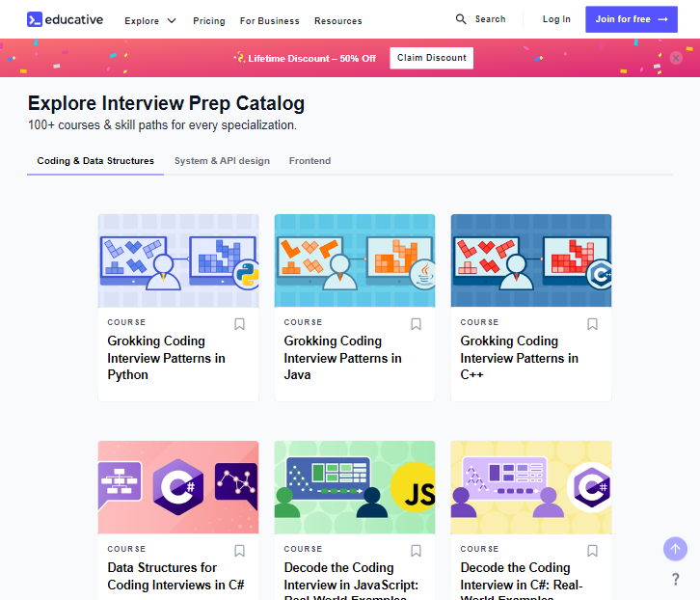Open the For Business menu
The height and width of the screenshot is (600, 700).
click(269, 20)
